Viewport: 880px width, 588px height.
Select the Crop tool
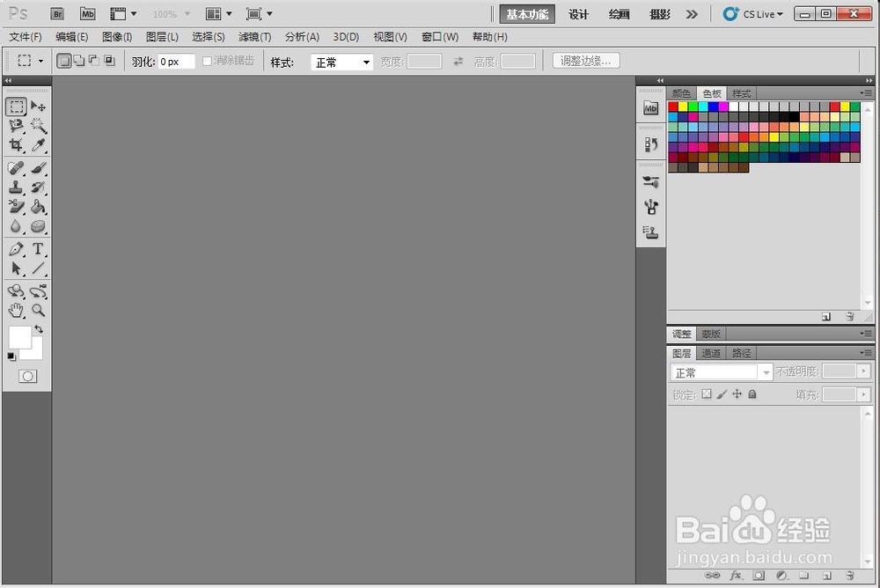click(16, 145)
